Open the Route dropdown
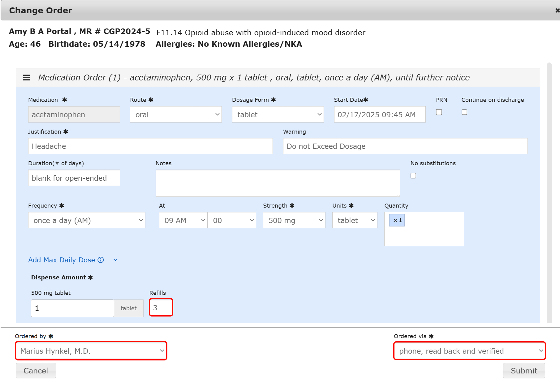The image size is (560, 392). [176, 114]
